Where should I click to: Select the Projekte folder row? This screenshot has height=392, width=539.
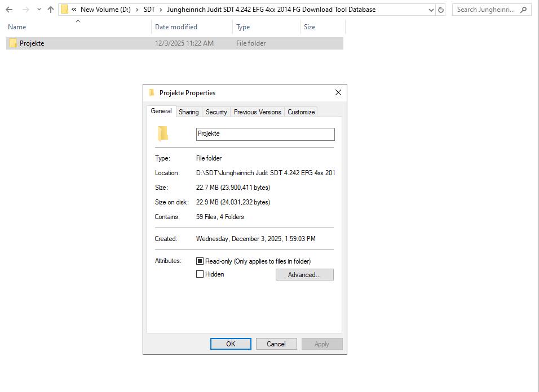click(x=175, y=43)
